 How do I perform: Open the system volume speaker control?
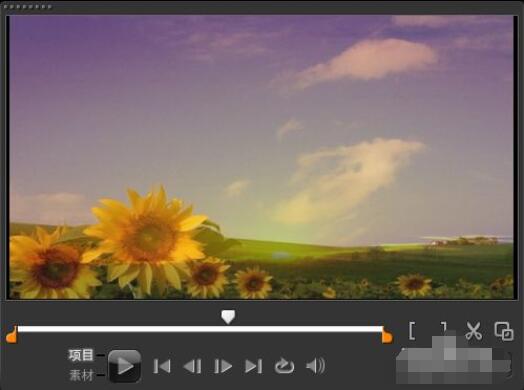(x=315, y=366)
